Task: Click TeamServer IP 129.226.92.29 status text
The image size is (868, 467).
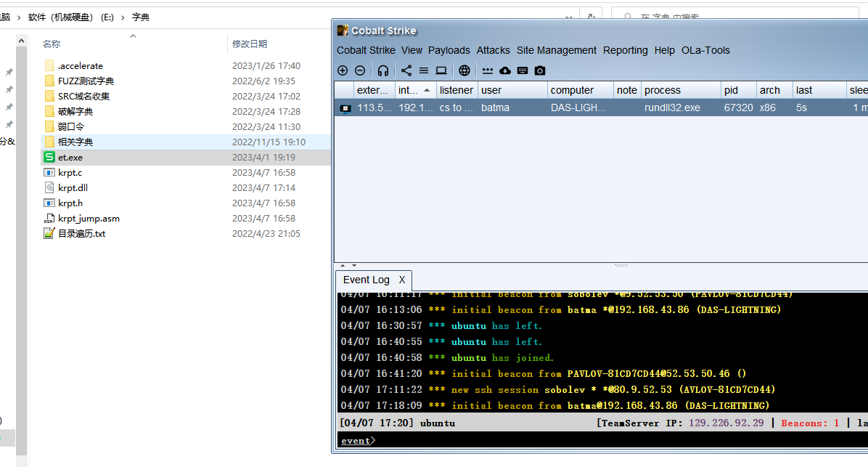Action: [726, 423]
